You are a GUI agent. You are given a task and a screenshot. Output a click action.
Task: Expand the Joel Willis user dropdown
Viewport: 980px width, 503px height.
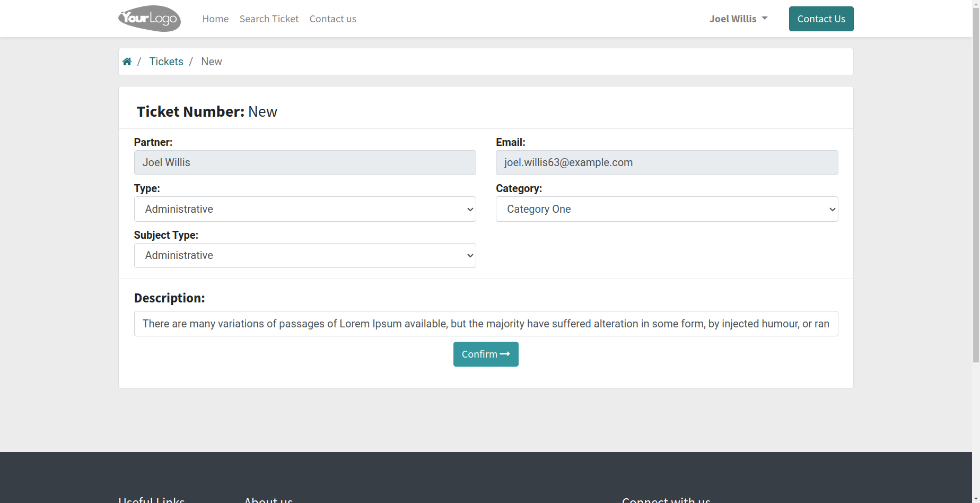(x=738, y=19)
